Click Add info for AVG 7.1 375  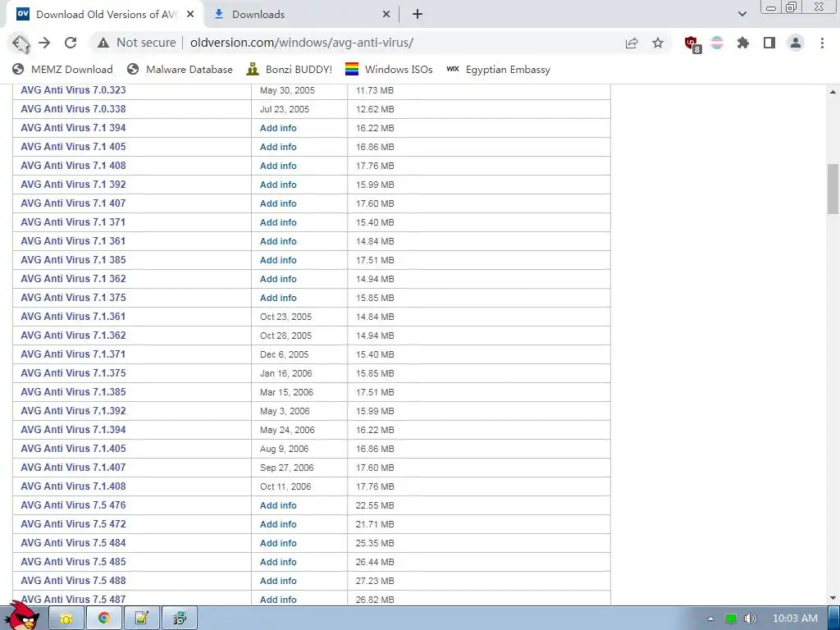tap(278, 297)
